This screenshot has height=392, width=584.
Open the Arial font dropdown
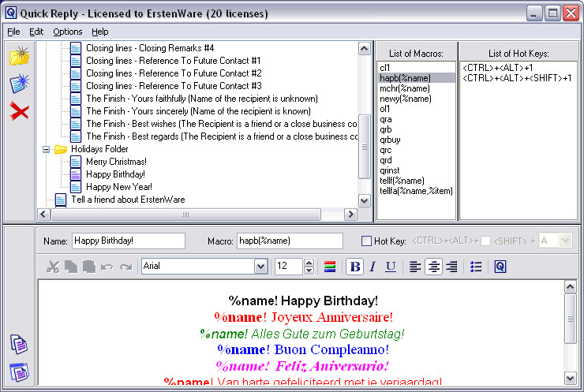261,266
